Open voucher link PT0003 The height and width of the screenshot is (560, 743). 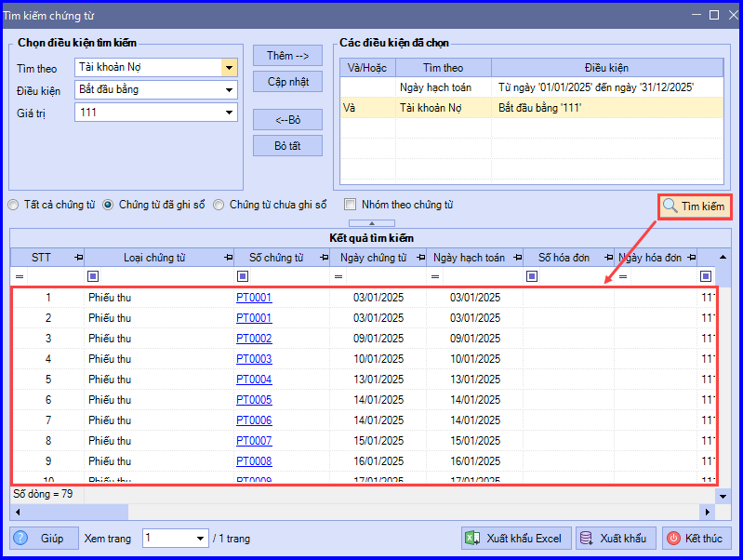click(254, 358)
